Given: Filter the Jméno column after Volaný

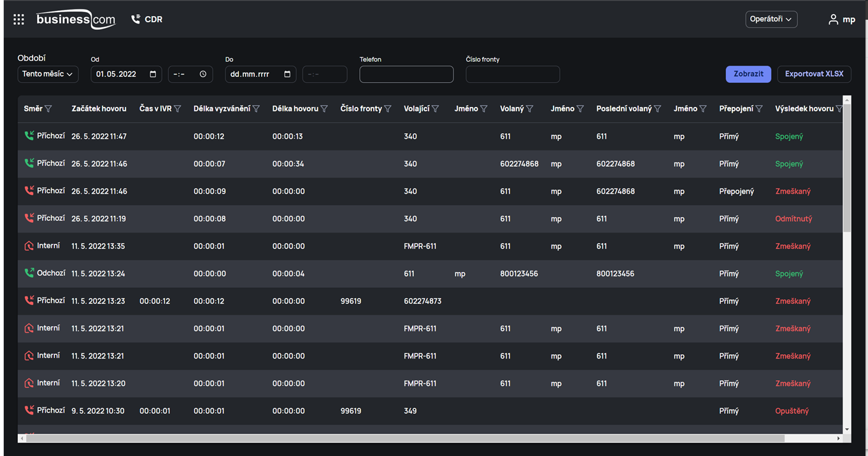Looking at the screenshot, I should coord(580,109).
